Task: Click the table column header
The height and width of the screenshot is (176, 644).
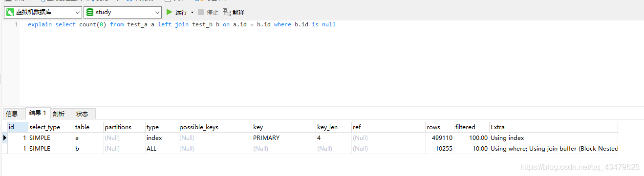Action: click(88, 127)
